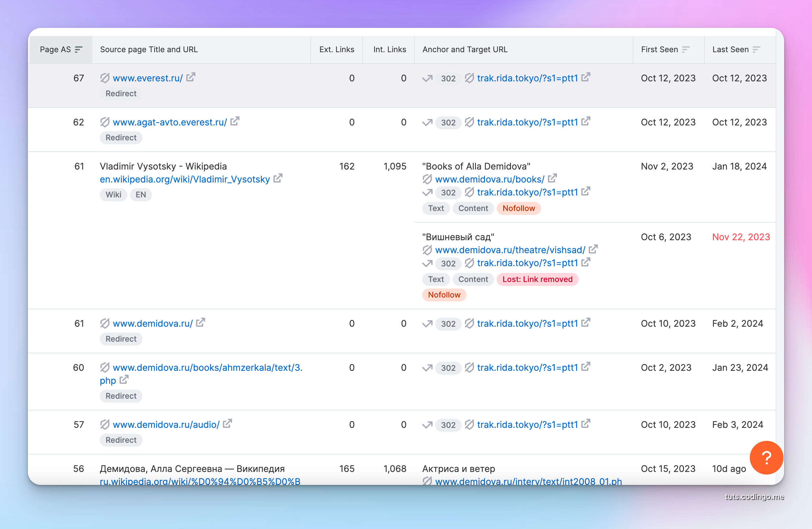Open www.everest.ru external link icon
812x529 pixels.
pos(191,77)
